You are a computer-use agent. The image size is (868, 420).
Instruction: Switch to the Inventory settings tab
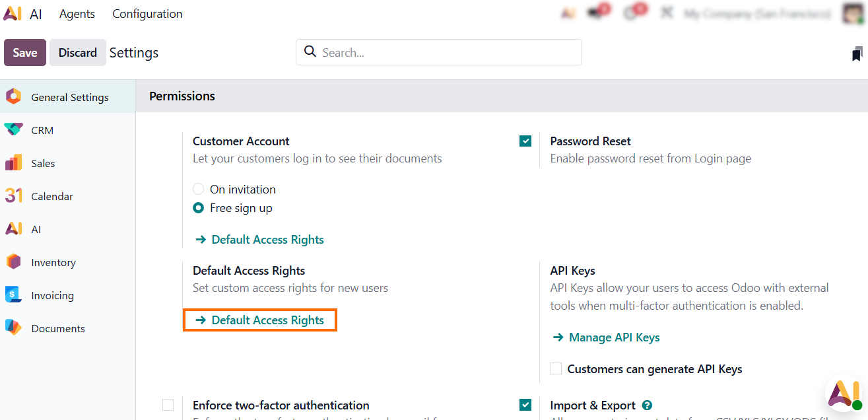[53, 262]
